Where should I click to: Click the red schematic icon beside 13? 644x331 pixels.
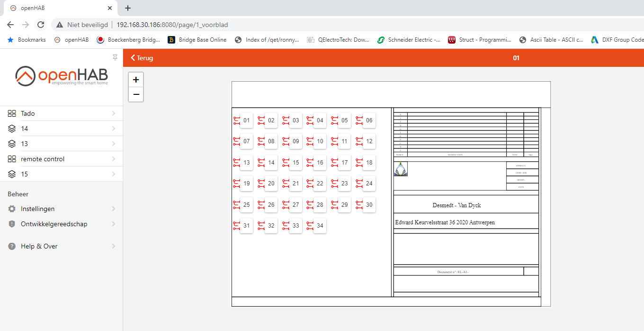(237, 163)
